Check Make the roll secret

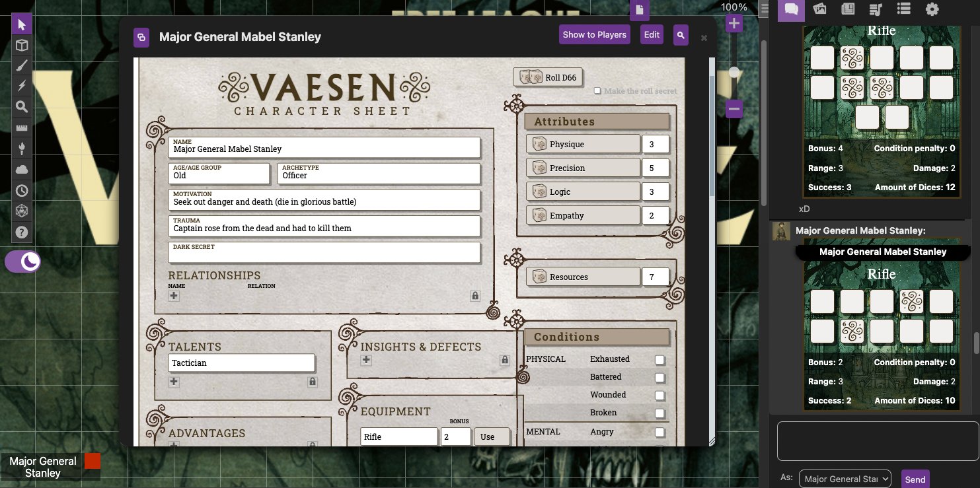click(x=597, y=90)
